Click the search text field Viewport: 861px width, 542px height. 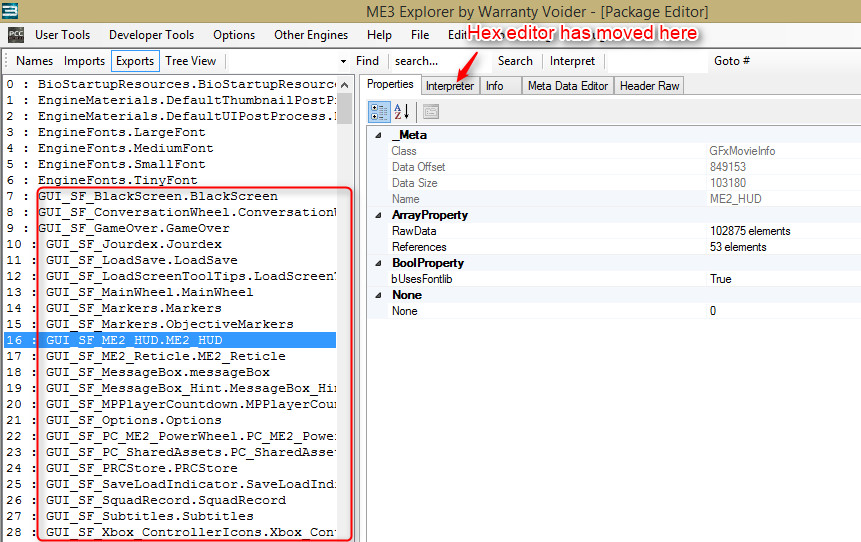pyautogui.click(x=440, y=61)
